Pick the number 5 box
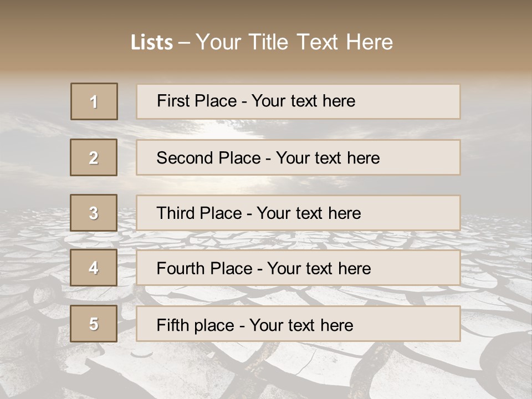 94,324
